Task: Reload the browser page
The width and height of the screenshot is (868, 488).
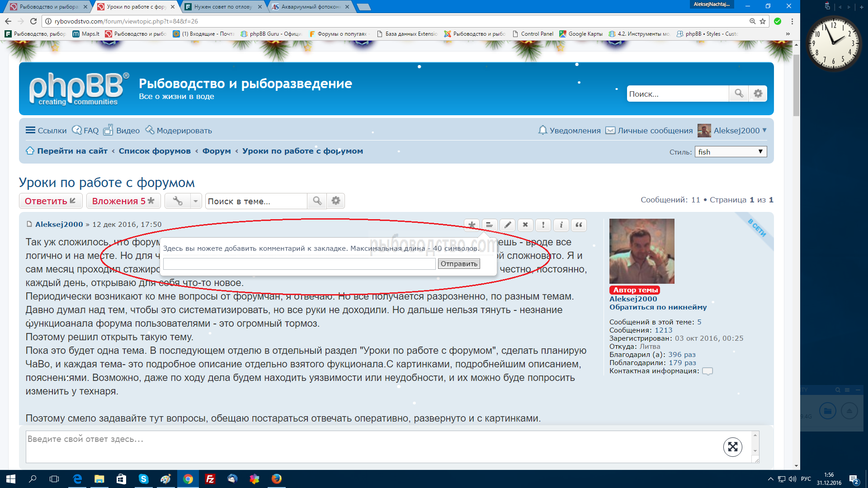Action: coord(33,21)
